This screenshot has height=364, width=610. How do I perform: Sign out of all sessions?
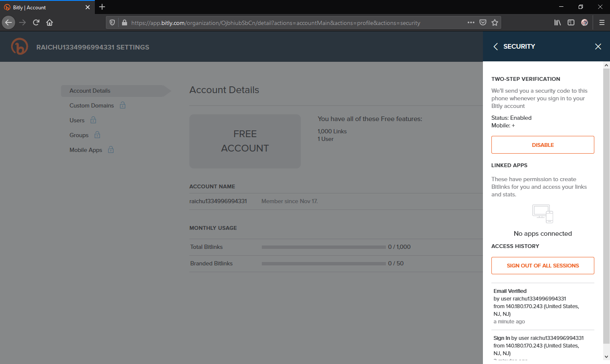(543, 265)
